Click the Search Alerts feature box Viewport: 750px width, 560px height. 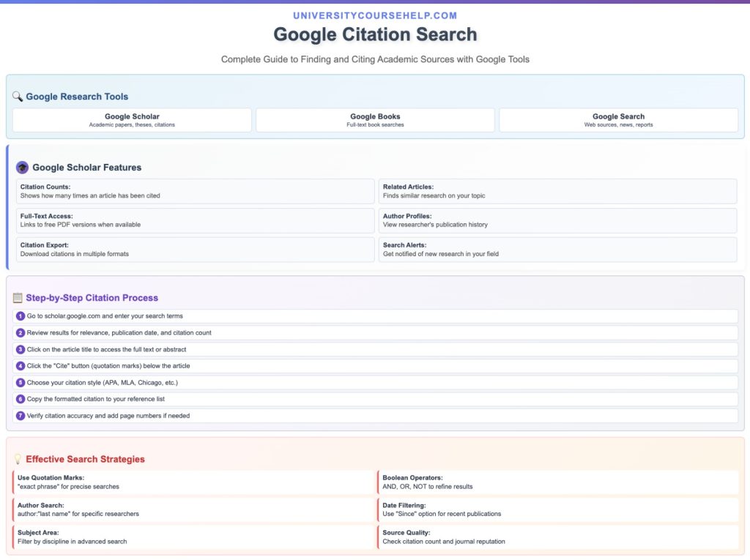pyautogui.click(x=557, y=250)
